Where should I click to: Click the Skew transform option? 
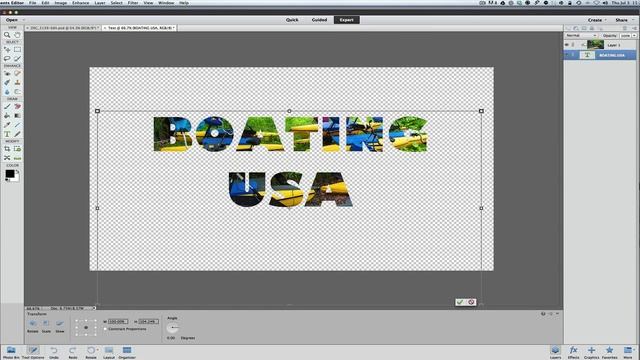click(60, 326)
